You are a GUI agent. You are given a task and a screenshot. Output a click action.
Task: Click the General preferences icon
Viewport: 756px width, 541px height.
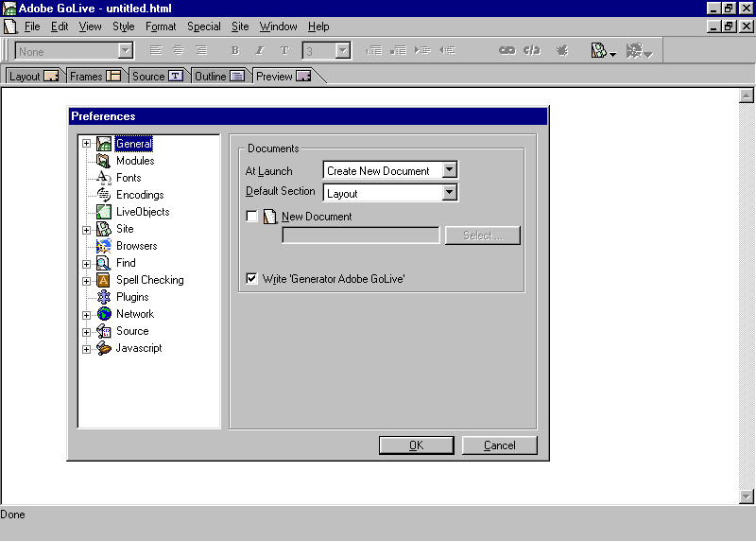[x=104, y=144]
